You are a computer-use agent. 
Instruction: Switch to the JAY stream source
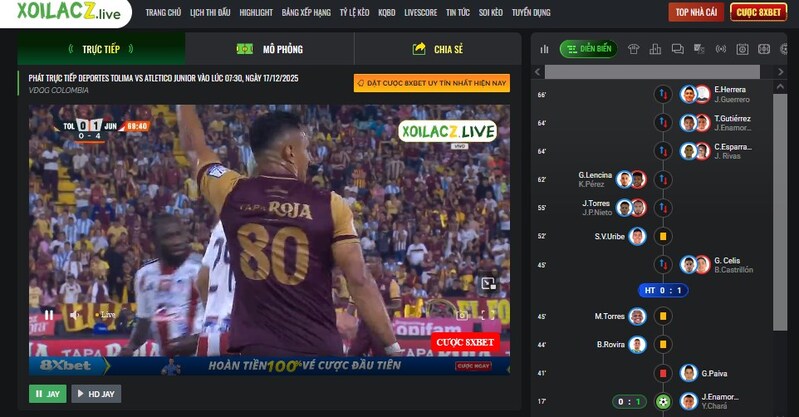(x=48, y=394)
